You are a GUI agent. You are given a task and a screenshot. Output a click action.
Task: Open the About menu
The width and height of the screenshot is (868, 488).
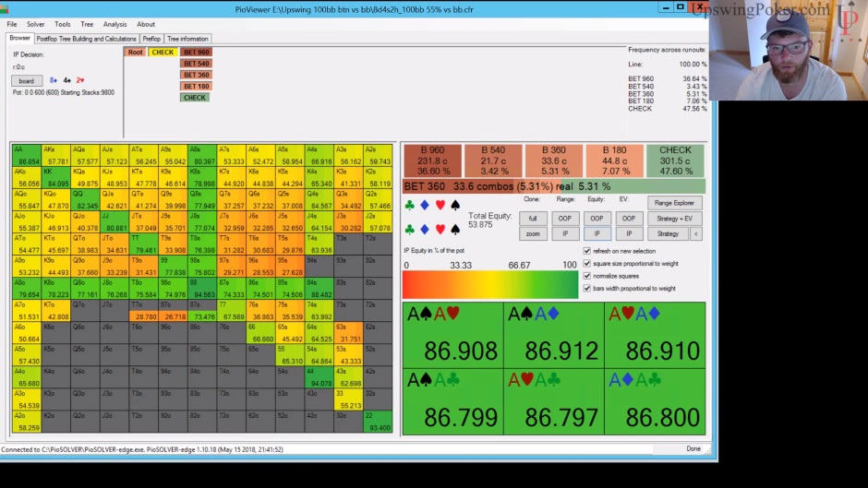coord(146,24)
